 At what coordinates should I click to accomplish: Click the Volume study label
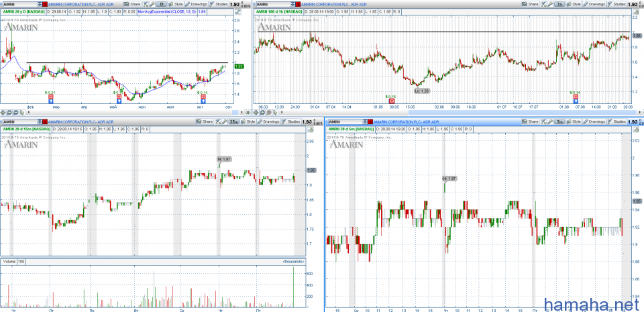pyautogui.click(x=8, y=261)
